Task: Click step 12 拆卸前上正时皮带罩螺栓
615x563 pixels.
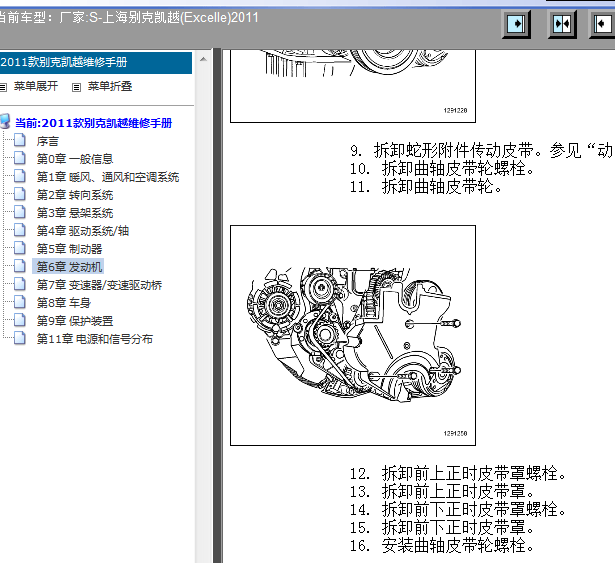Action: pyautogui.click(x=458, y=474)
